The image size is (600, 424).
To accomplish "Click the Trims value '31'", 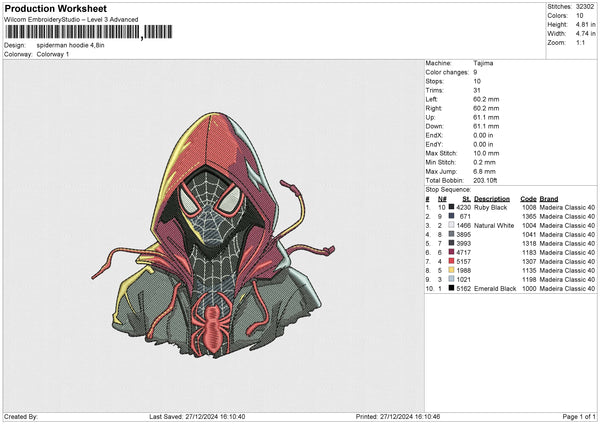I will tap(477, 90).
